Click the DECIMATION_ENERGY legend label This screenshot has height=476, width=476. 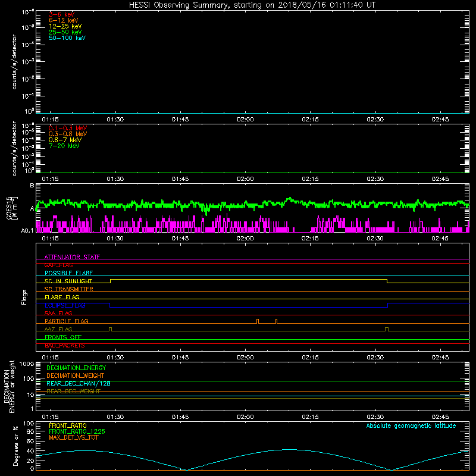(76, 368)
